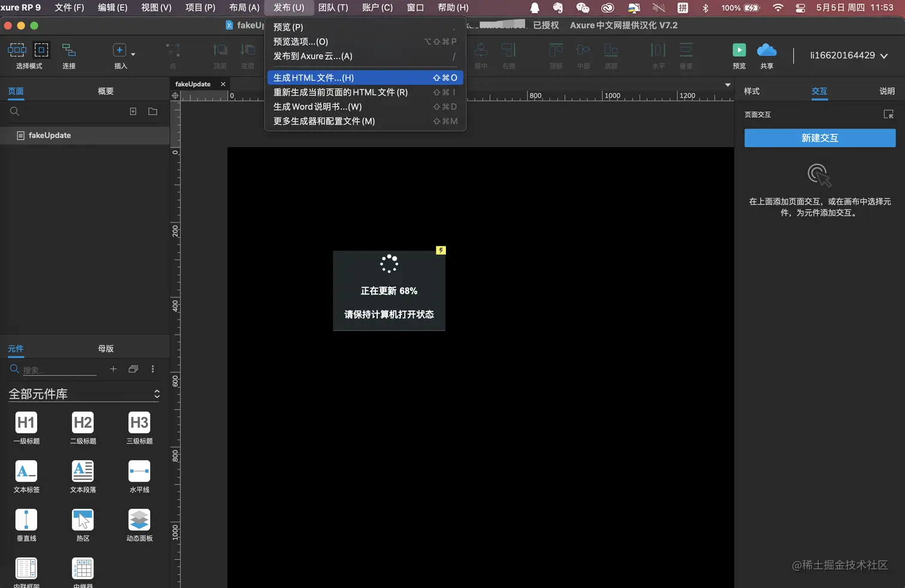Select the H1 一级标题 widget
Viewport: 905px width, 588px height.
point(26,428)
